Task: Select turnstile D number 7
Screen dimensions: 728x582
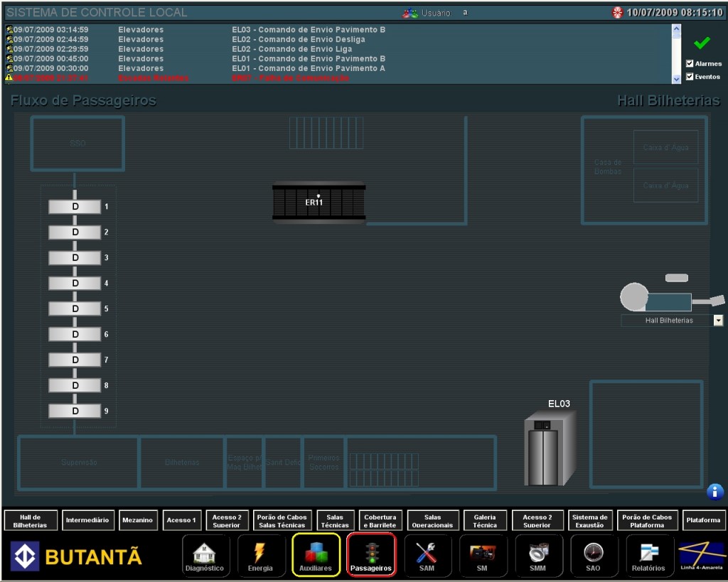Action: pos(75,360)
